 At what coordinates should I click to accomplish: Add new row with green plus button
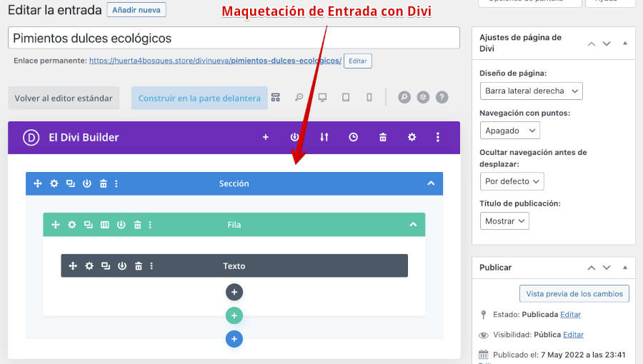[234, 315]
